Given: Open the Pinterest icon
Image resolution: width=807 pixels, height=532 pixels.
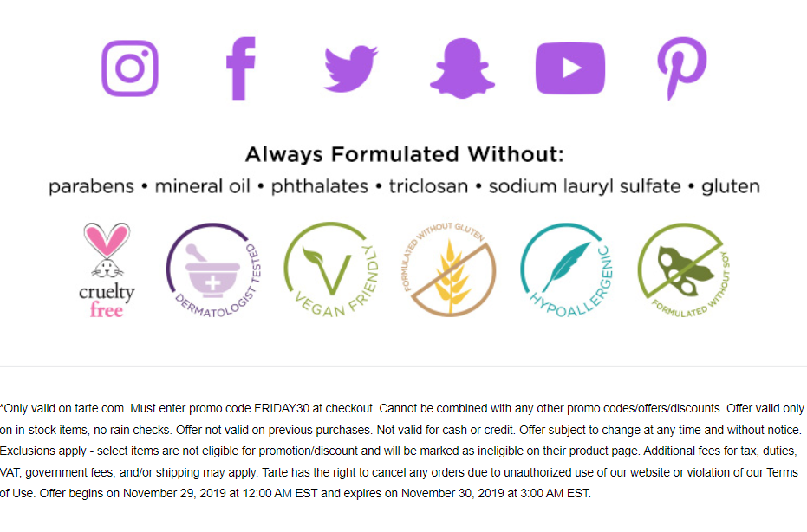Looking at the screenshot, I should click(682, 68).
